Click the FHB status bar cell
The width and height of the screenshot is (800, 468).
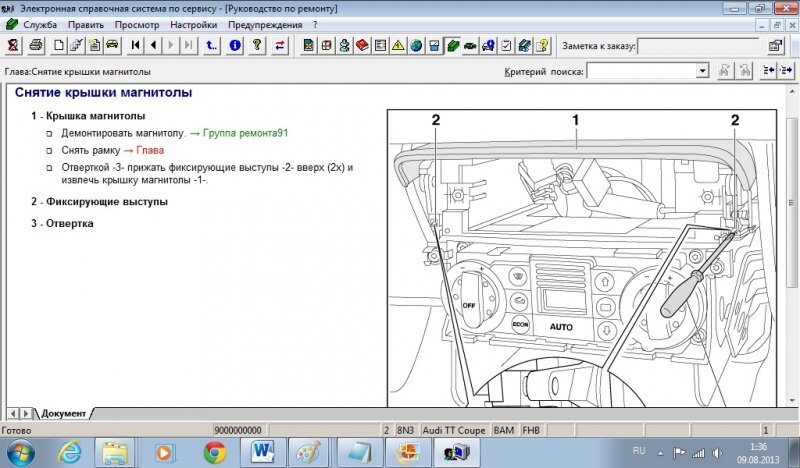click(531, 430)
